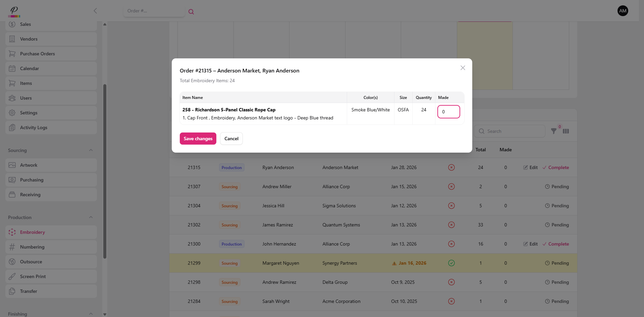
Task: Toggle the red X status for order 21315
Action: click(451, 167)
